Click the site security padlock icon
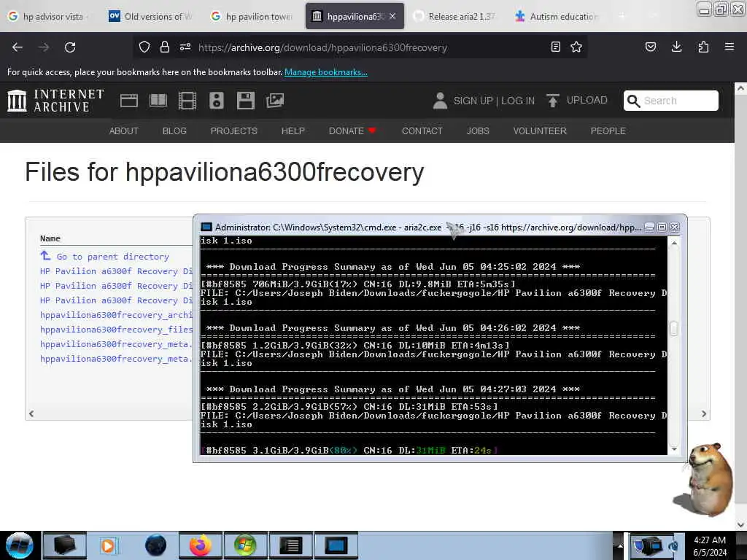747x560 pixels. click(165, 47)
